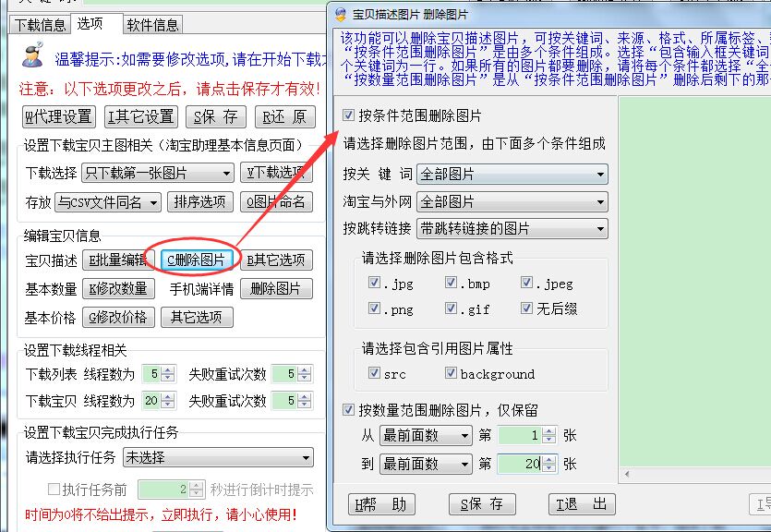This screenshot has height=532, width=771.
Task: Switch to the 下载信息 tab
Action: click(41, 25)
